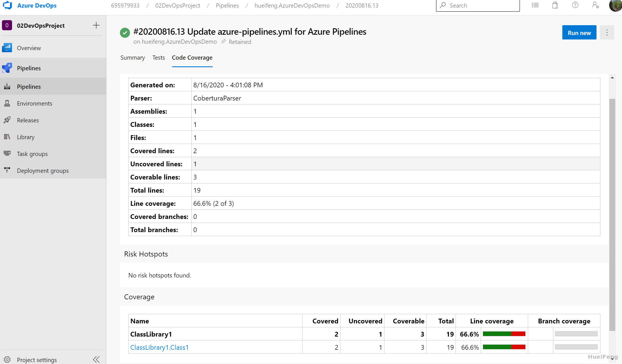Open the work items list icon in header

pos(535,5)
